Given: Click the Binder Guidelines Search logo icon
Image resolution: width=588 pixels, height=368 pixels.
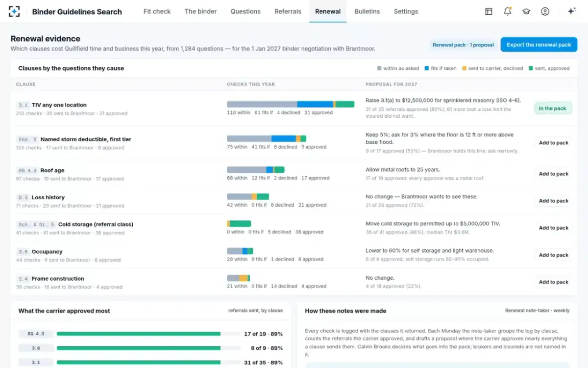Looking at the screenshot, I should [x=15, y=11].
